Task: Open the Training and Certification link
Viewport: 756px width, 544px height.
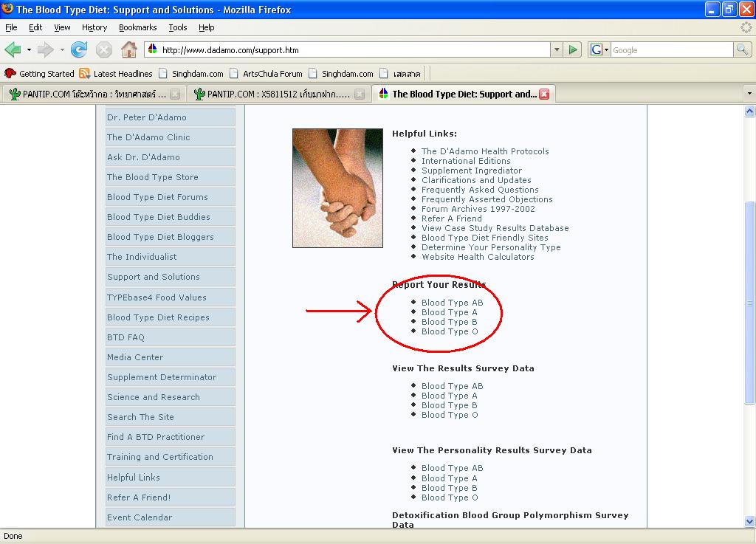Action: pos(171,457)
